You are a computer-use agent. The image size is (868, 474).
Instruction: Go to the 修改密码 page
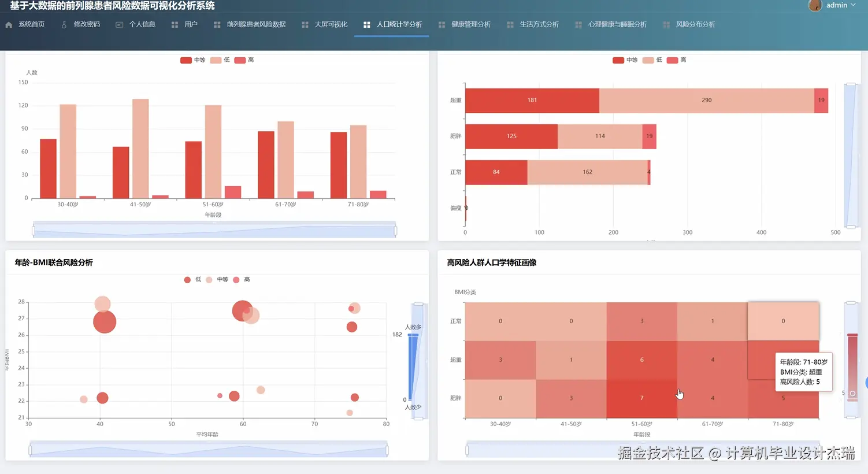(x=87, y=24)
